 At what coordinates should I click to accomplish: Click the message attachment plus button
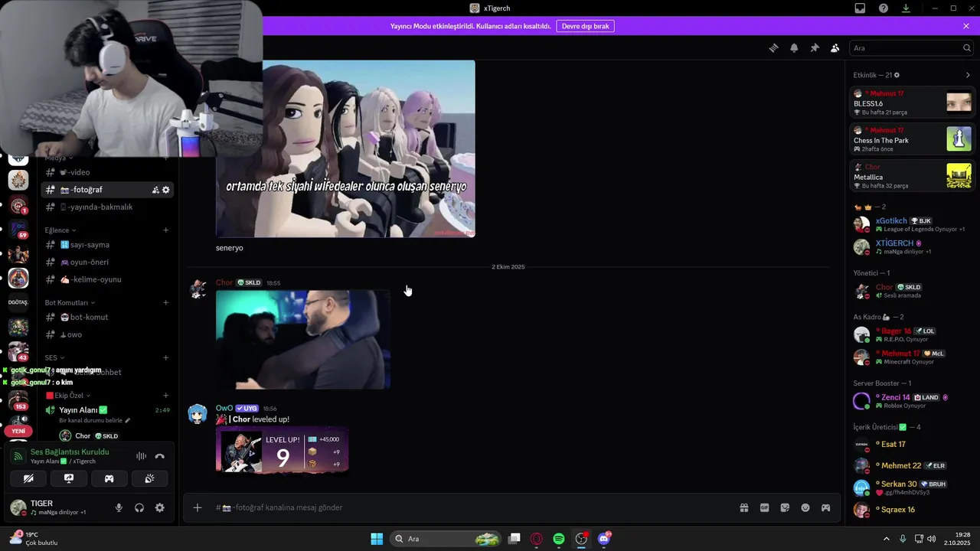click(x=198, y=507)
